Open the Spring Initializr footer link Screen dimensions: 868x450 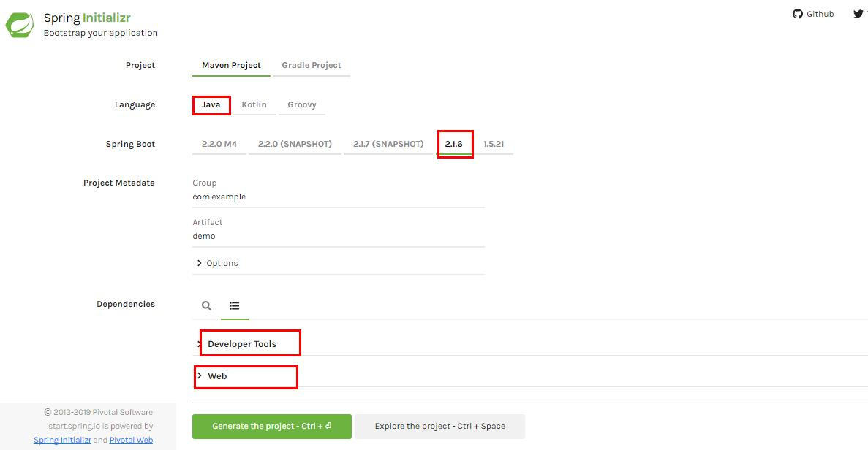tap(63, 440)
